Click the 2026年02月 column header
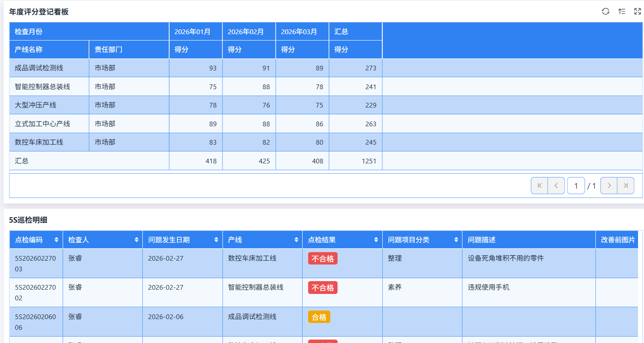Screen dimensions: 644x343 pos(249,32)
